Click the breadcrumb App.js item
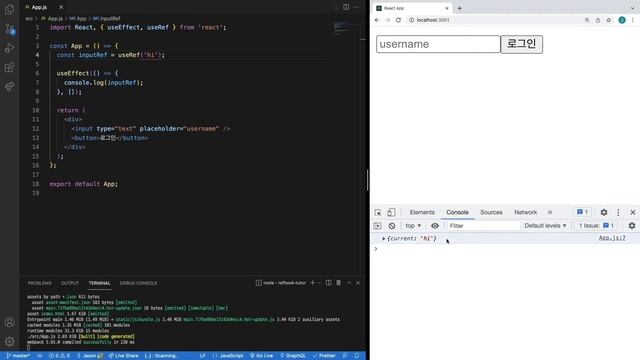The height and width of the screenshot is (360, 640). pos(52,18)
